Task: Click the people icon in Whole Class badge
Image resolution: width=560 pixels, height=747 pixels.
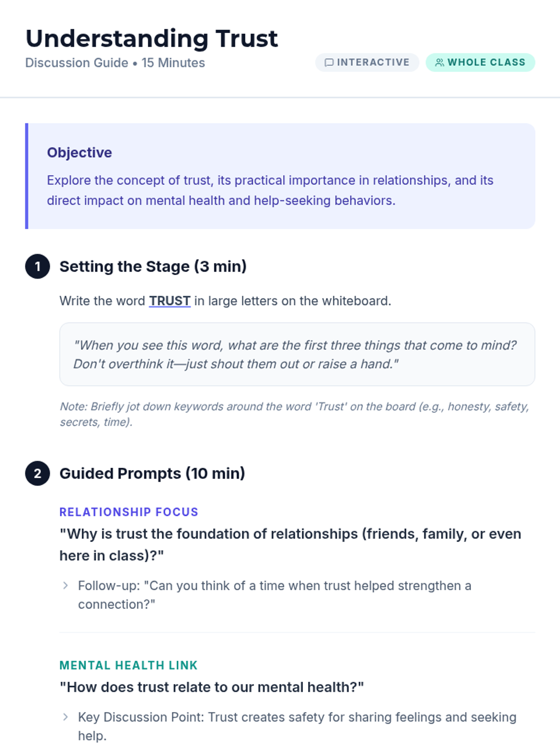Action: click(x=439, y=63)
